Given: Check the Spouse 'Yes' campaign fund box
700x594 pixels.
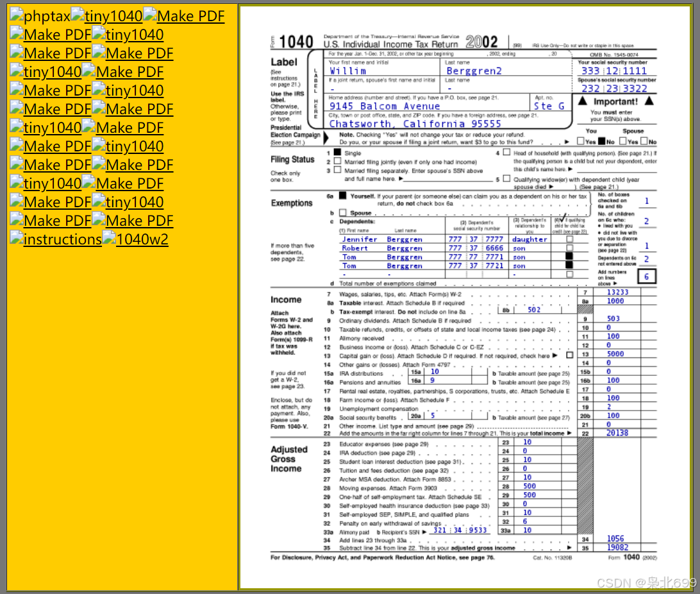Looking at the screenshot, I should tap(623, 141).
